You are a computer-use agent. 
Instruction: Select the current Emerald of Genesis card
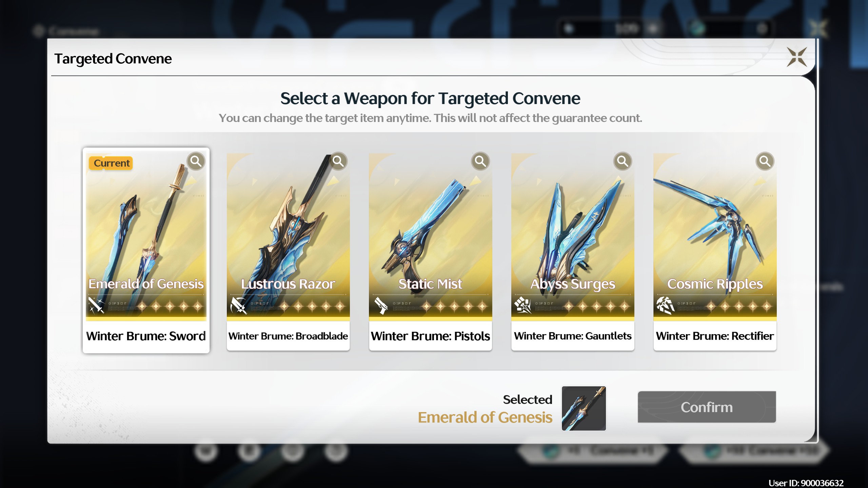(146, 251)
